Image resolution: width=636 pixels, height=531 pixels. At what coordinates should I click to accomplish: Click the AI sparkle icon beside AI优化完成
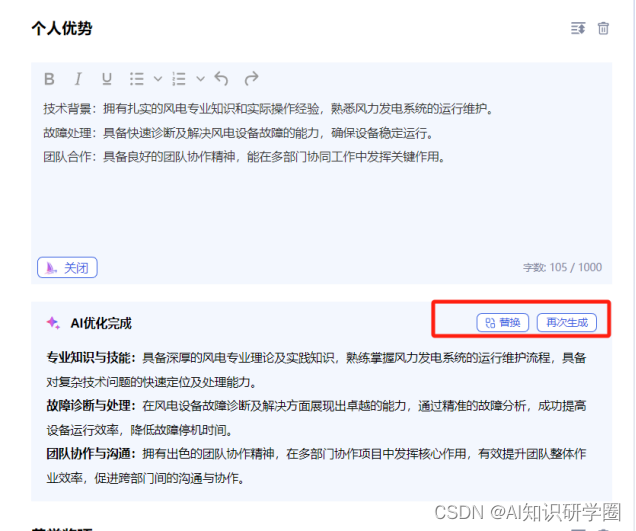coord(53,323)
